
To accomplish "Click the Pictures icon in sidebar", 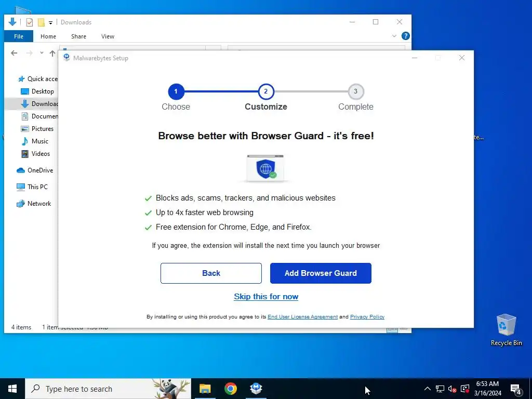I will coord(25,129).
